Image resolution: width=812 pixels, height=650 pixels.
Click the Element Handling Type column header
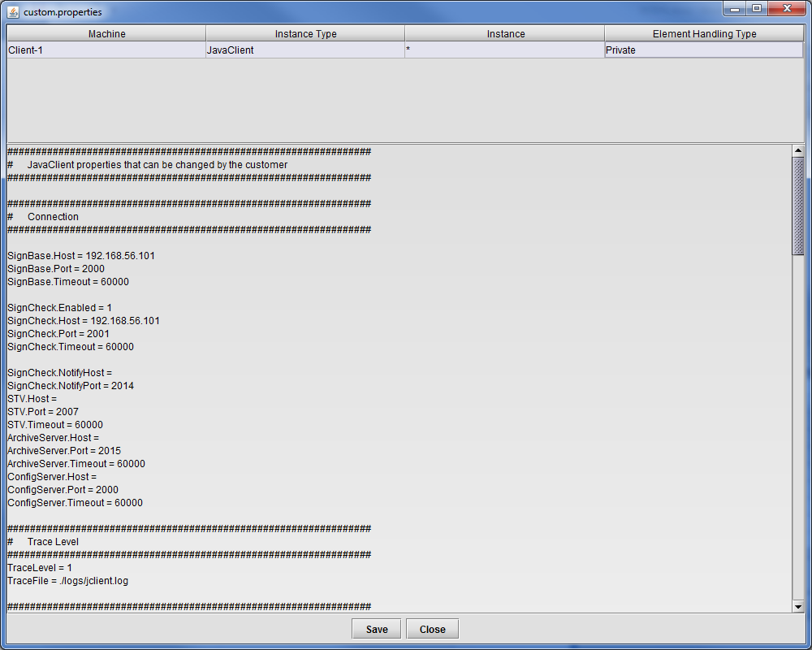click(704, 33)
